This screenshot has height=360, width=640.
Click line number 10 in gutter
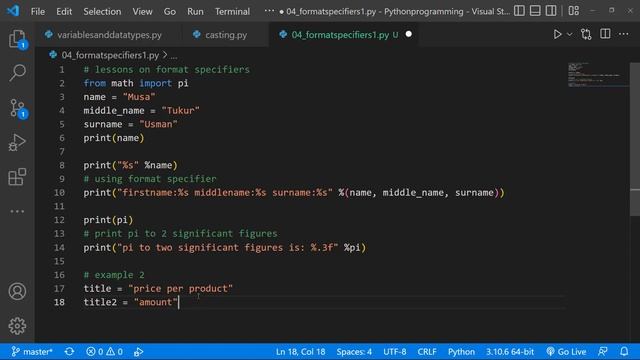click(59, 192)
